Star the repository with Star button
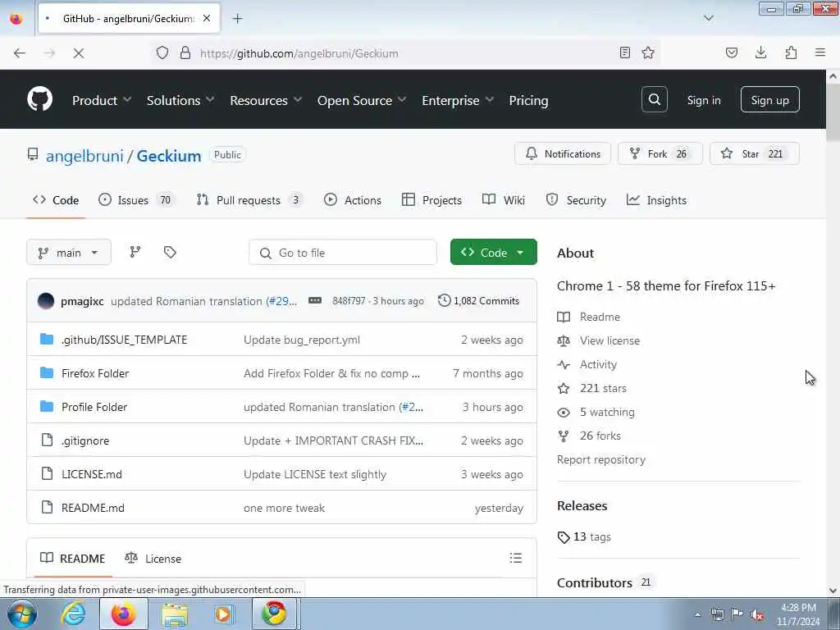840x630 pixels. coord(755,153)
